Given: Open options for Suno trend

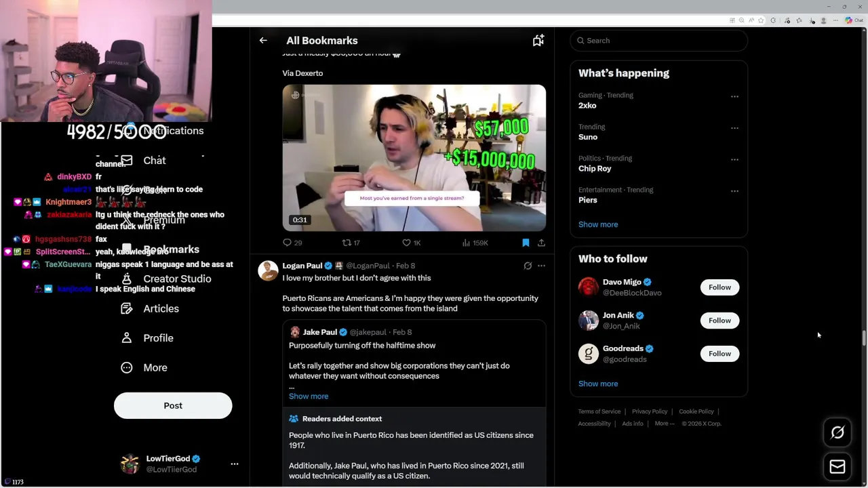Looking at the screenshot, I should pos(734,128).
